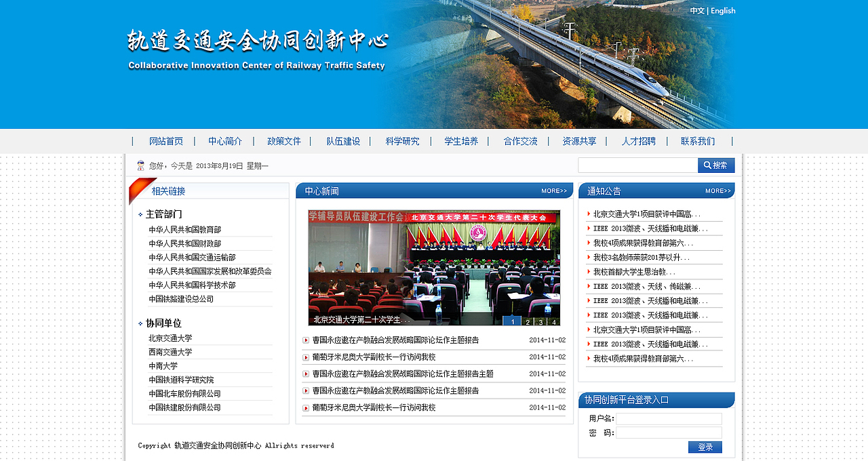Screen dimensions: 868x461
Task: Open notice 我校首都大学生思治教...
Action: click(x=634, y=272)
